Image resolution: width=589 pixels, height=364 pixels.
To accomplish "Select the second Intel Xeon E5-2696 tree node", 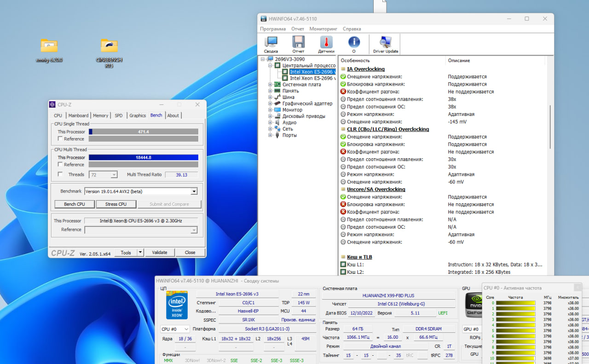I will [311, 78].
